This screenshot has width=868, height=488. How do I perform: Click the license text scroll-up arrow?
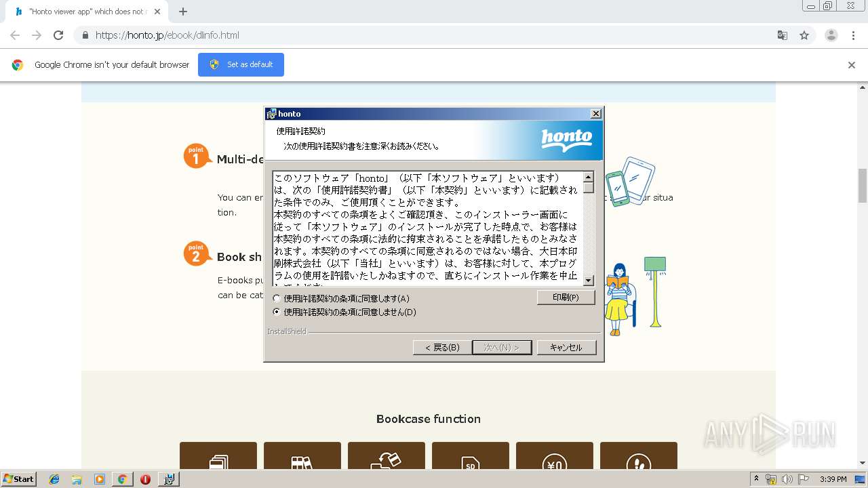click(589, 176)
